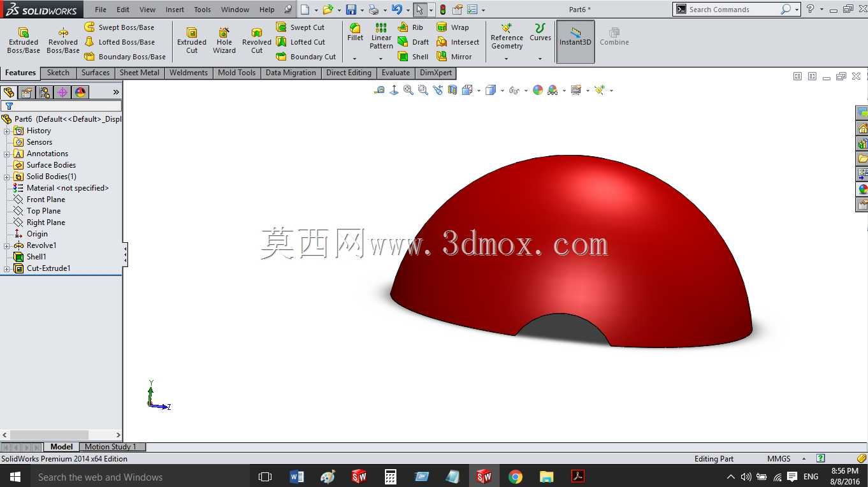
Task: Expand the Revolve1 feature node
Action: (x=7, y=245)
